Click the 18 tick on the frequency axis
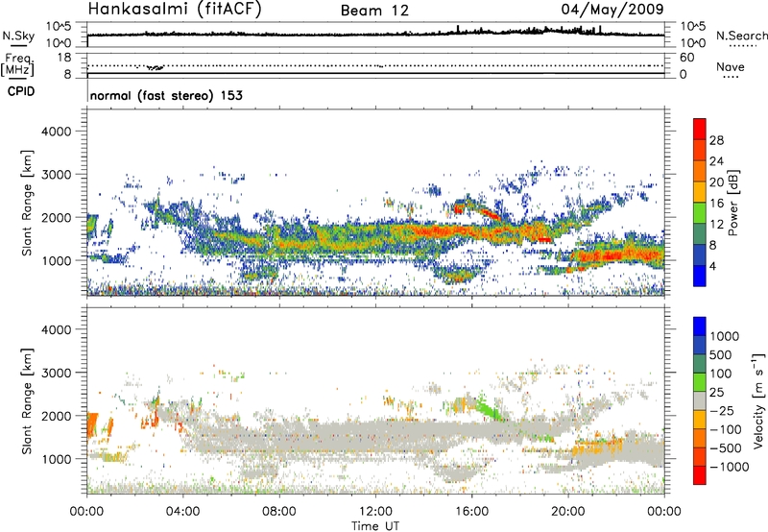The image size is (768, 532). pyautogui.click(x=64, y=58)
